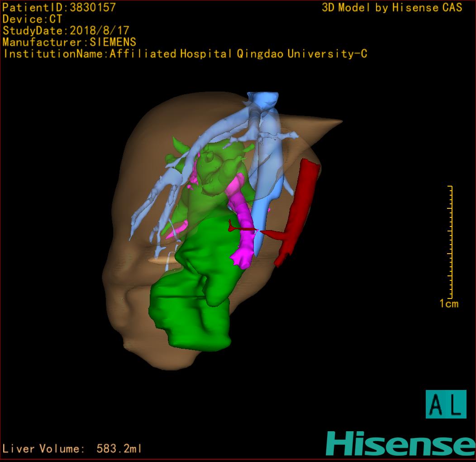
Task: Click the 1cm scale label
Action: click(x=448, y=304)
